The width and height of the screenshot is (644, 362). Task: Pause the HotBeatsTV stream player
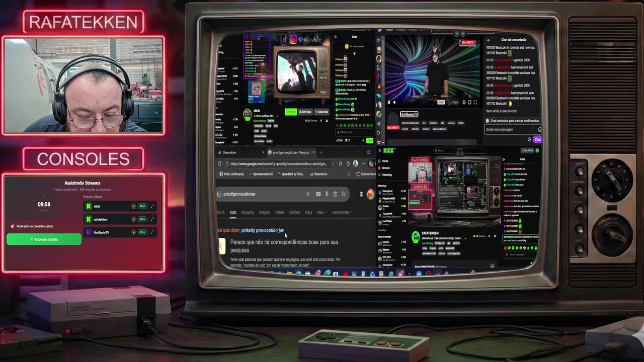click(389, 103)
